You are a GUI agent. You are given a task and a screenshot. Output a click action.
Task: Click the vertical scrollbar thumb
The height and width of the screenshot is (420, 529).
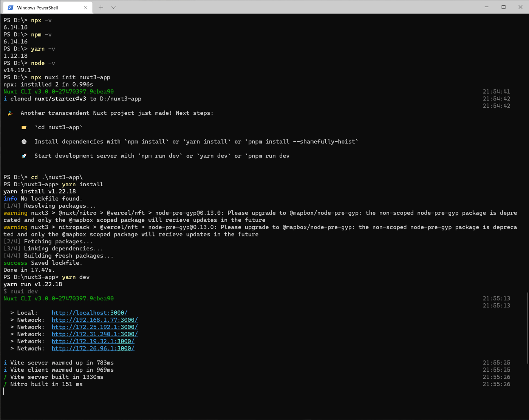[x=527, y=328]
